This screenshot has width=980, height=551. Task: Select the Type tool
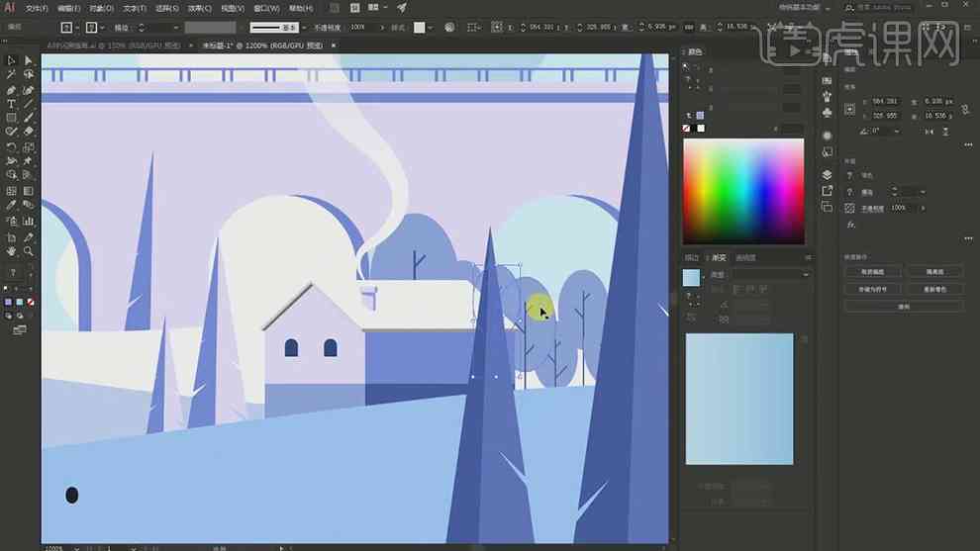click(11, 104)
